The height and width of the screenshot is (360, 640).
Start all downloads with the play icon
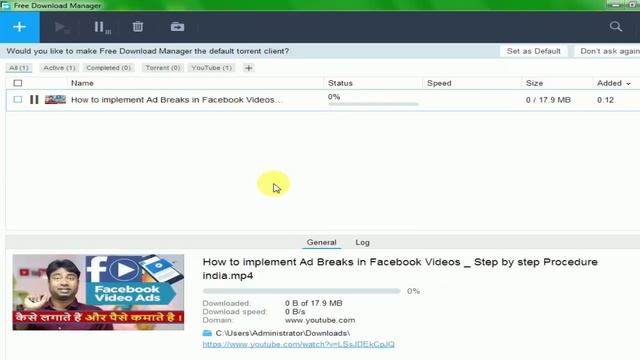point(62,27)
